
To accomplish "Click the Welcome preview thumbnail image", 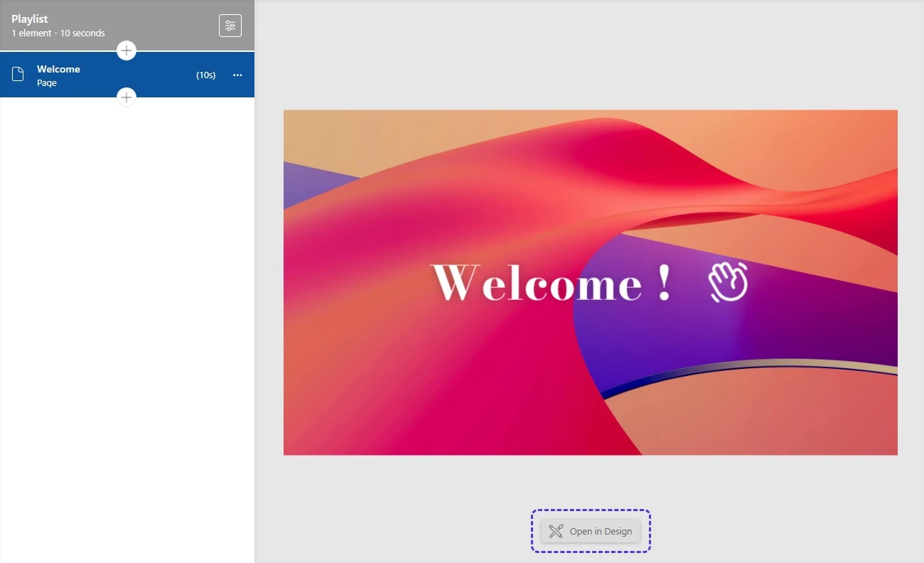I will (591, 282).
